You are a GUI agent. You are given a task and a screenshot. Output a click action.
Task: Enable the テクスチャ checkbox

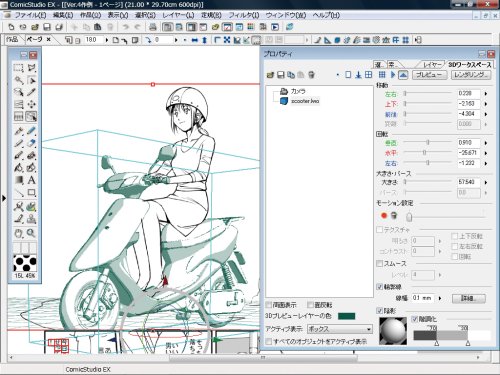pyautogui.click(x=379, y=230)
